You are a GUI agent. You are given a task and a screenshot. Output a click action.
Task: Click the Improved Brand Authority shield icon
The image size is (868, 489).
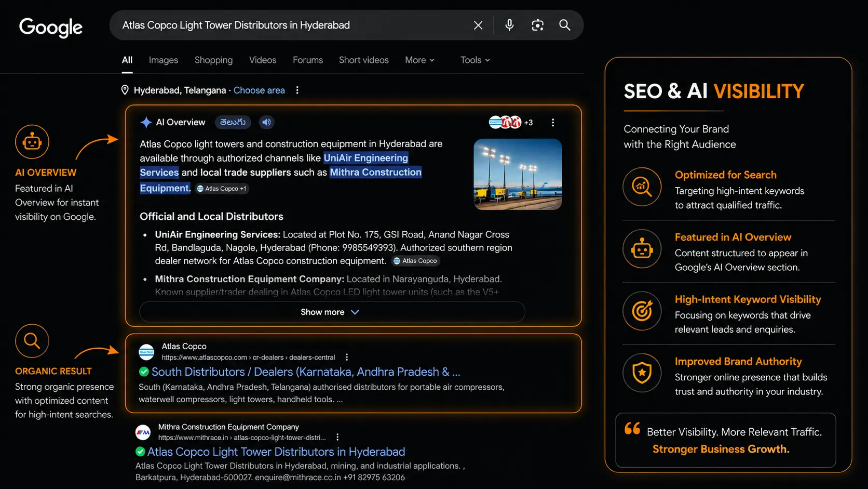pyautogui.click(x=642, y=373)
